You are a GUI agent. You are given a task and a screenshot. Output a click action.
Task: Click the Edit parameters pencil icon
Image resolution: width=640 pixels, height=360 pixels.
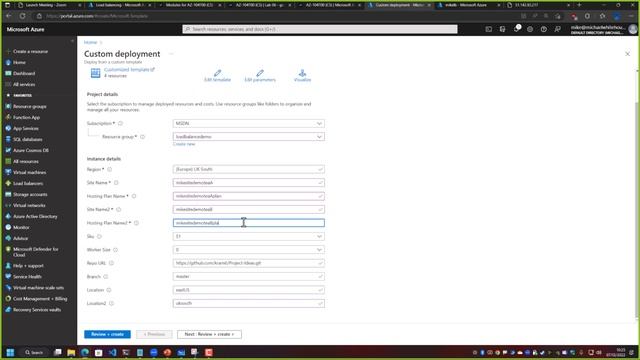(x=260, y=73)
